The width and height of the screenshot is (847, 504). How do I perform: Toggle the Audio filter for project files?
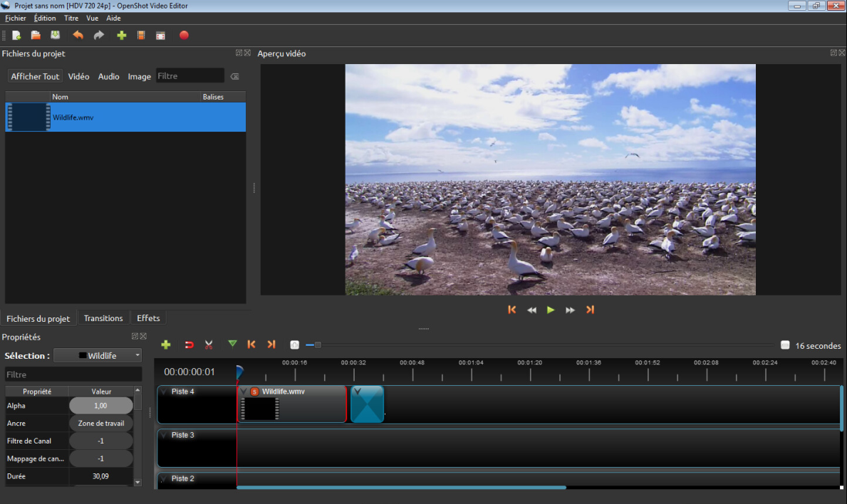coord(108,76)
